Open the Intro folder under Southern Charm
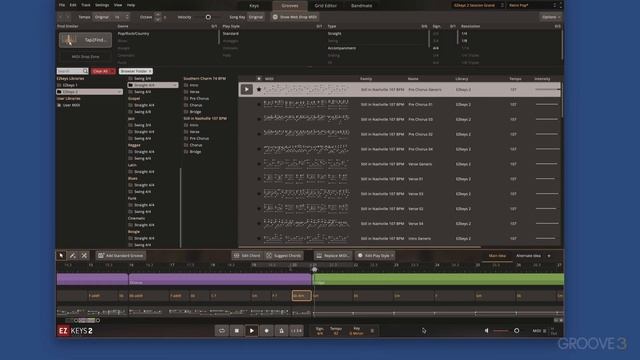Screen dimensions: 640x360 194,85
